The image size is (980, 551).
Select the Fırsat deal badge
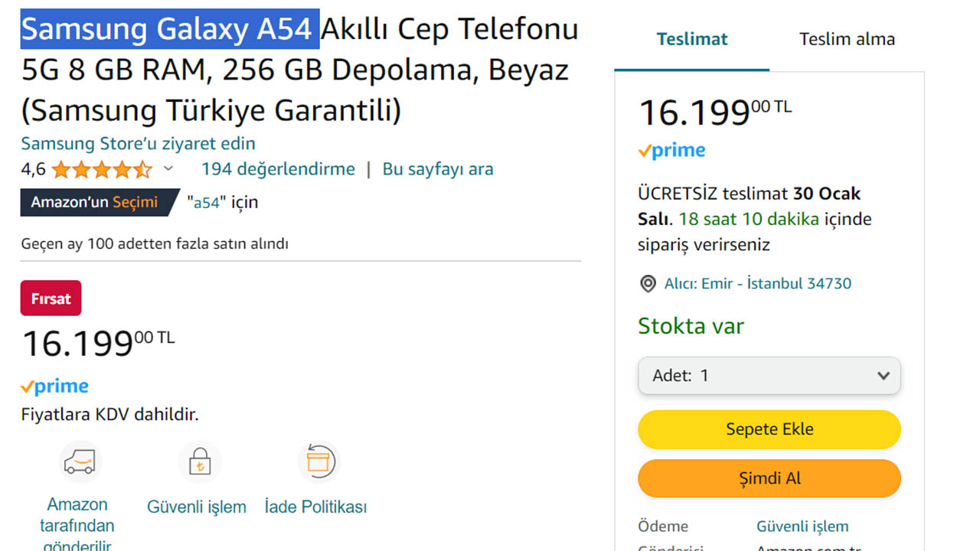(x=51, y=298)
